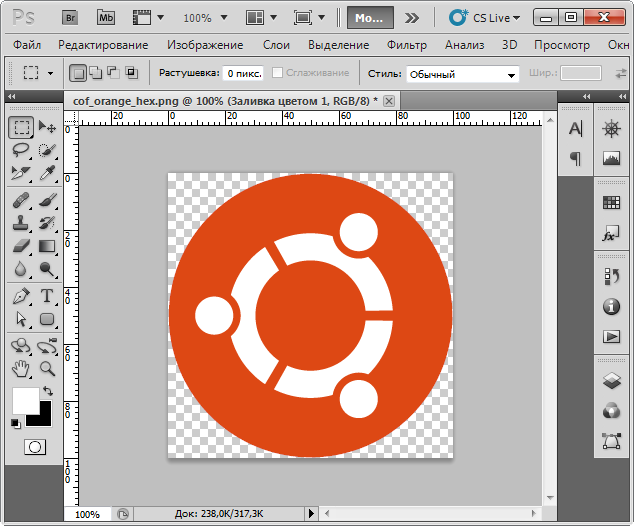
Task: Open the Layers panel
Action: (611, 381)
